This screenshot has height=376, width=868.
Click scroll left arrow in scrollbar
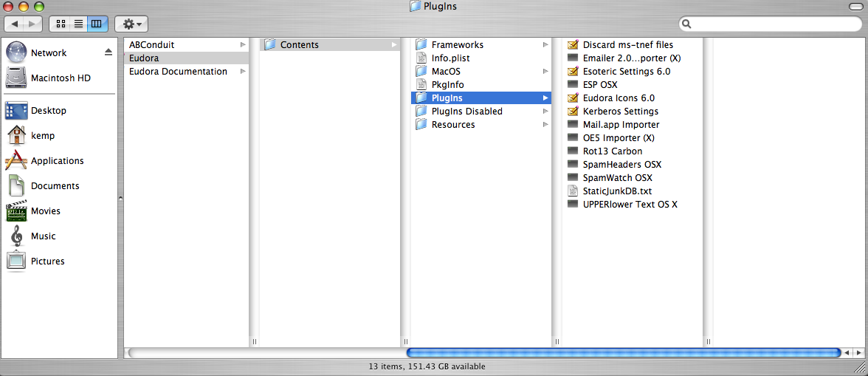[847, 353]
